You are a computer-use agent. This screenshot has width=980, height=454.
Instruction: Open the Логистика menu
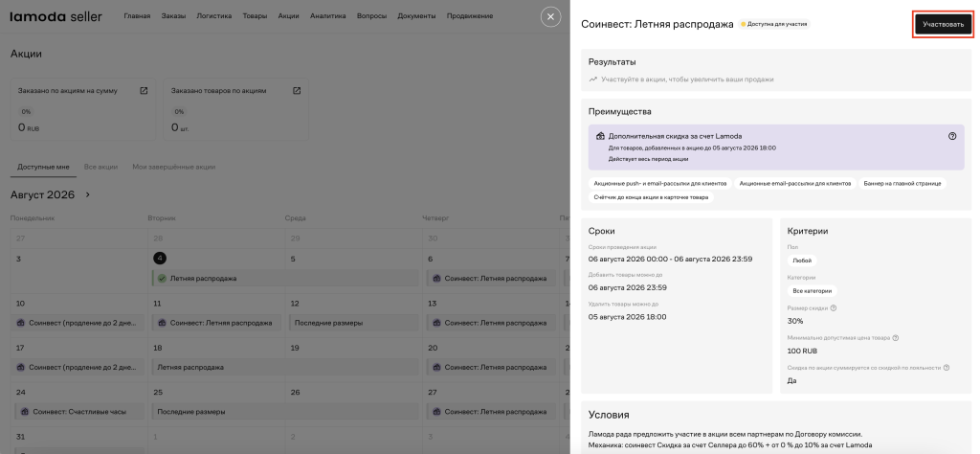[213, 16]
